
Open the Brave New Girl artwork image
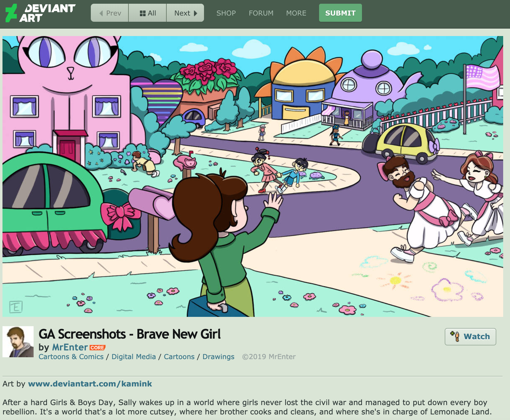pyautogui.click(x=253, y=176)
